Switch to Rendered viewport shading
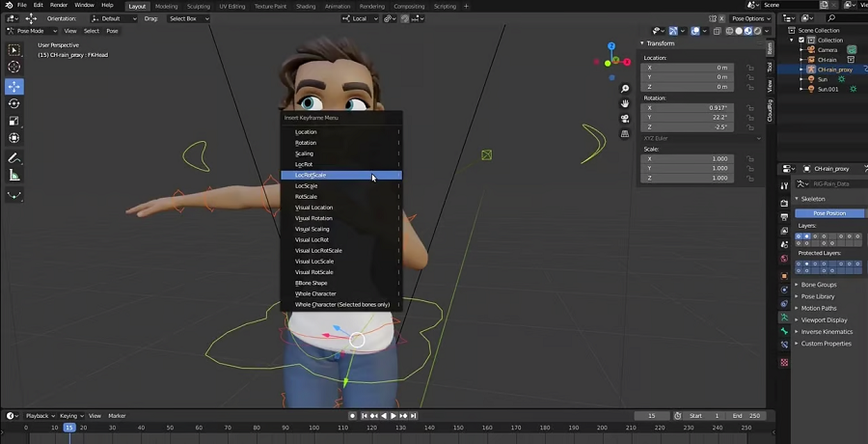The width and height of the screenshot is (868, 444). (757, 31)
